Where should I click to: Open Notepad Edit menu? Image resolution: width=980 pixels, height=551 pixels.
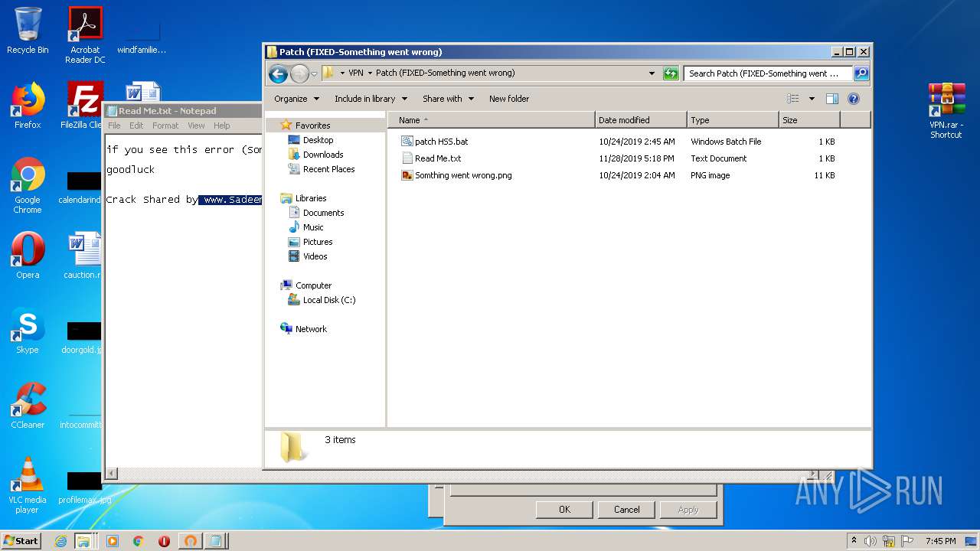(x=136, y=126)
